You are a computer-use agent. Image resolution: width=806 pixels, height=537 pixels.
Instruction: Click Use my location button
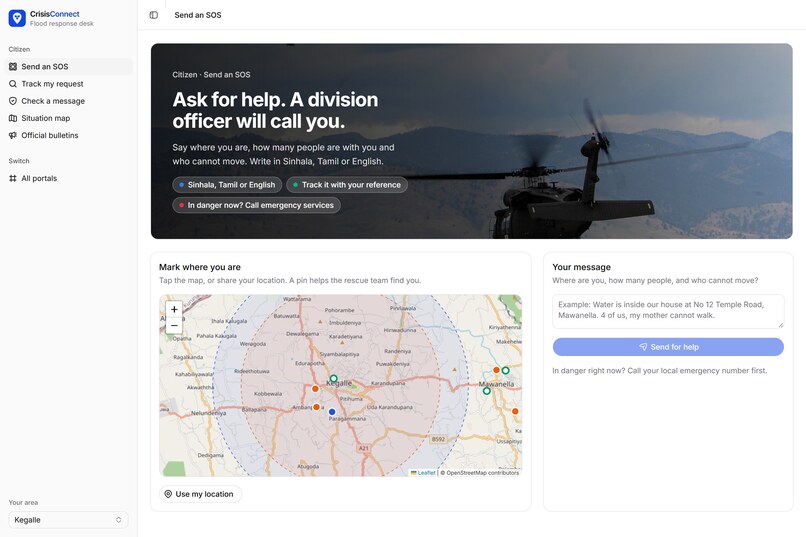pyautogui.click(x=200, y=494)
